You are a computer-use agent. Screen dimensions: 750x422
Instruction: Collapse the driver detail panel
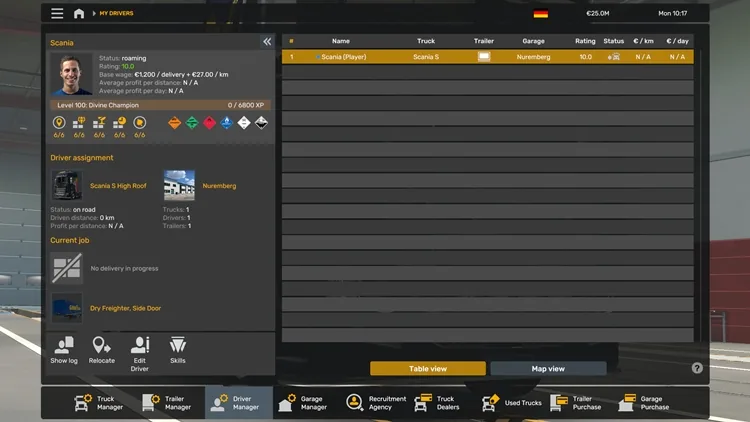(267, 42)
